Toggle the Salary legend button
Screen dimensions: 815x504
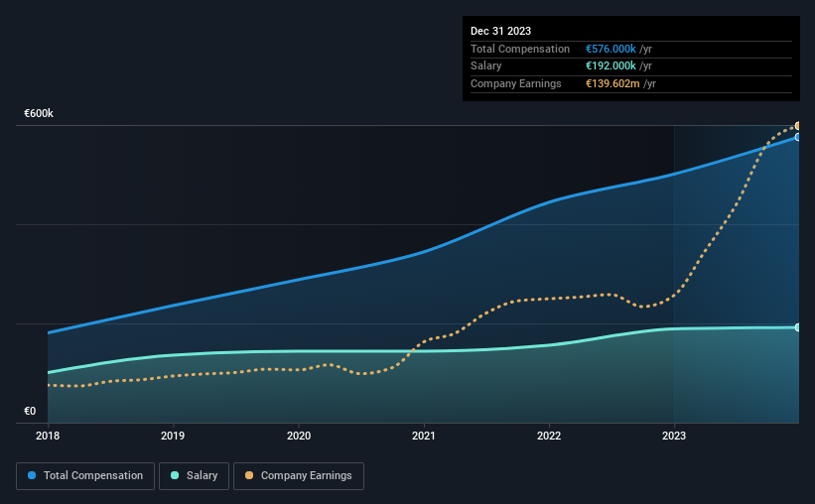194,476
